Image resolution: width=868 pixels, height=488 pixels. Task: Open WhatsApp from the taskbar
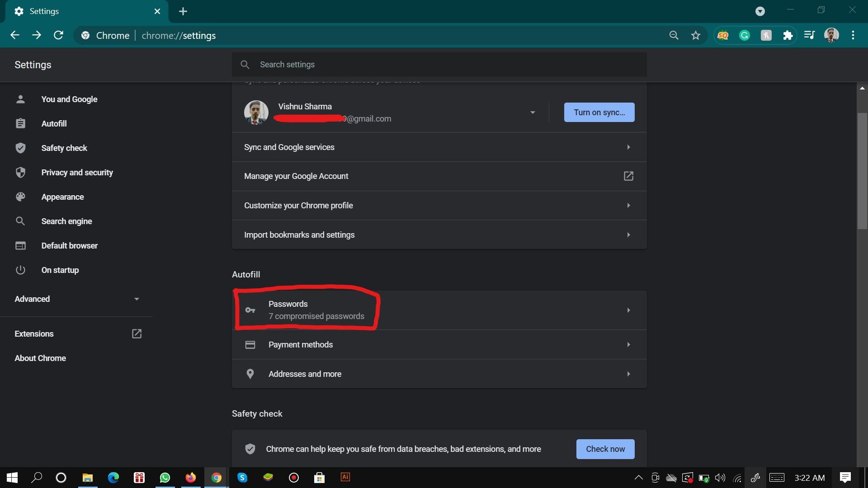(165, 478)
